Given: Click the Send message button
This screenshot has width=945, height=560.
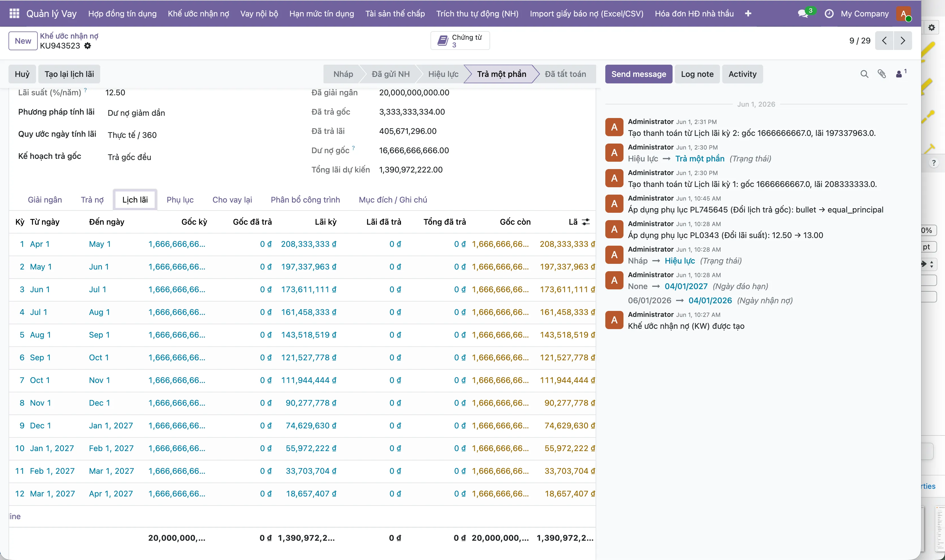Looking at the screenshot, I should click(639, 74).
